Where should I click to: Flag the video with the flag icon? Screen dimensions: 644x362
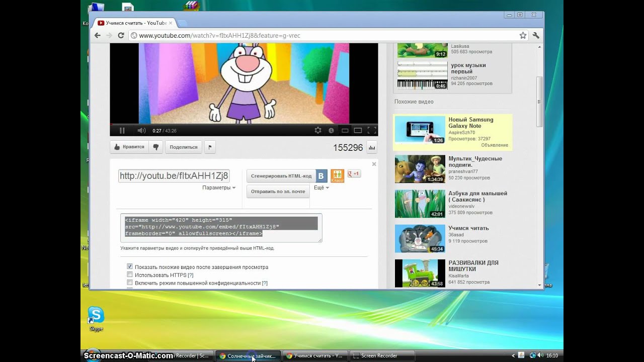[x=210, y=147]
